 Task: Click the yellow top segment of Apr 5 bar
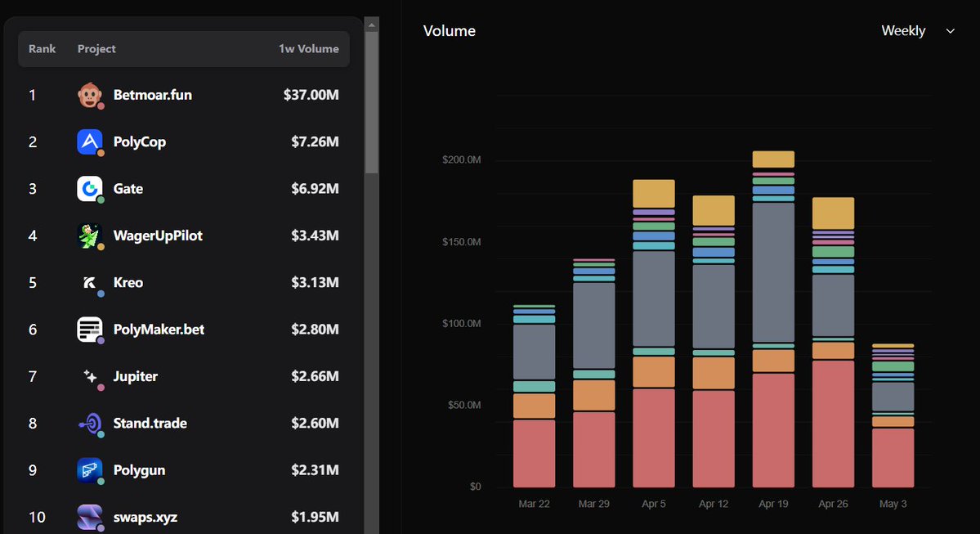pyautogui.click(x=654, y=194)
